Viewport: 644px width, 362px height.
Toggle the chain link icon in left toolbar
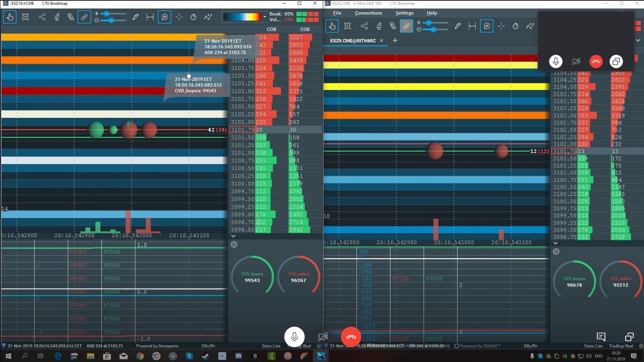pos(84,17)
